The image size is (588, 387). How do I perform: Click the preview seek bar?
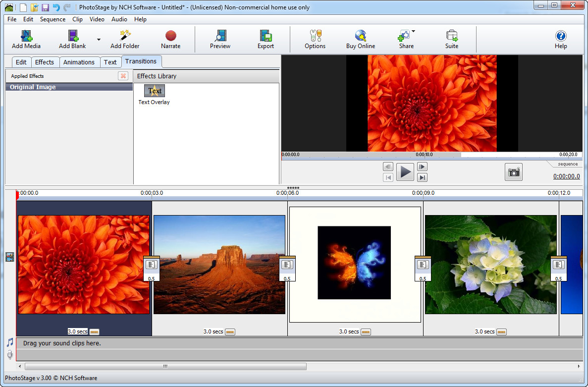[x=431, y=154]
